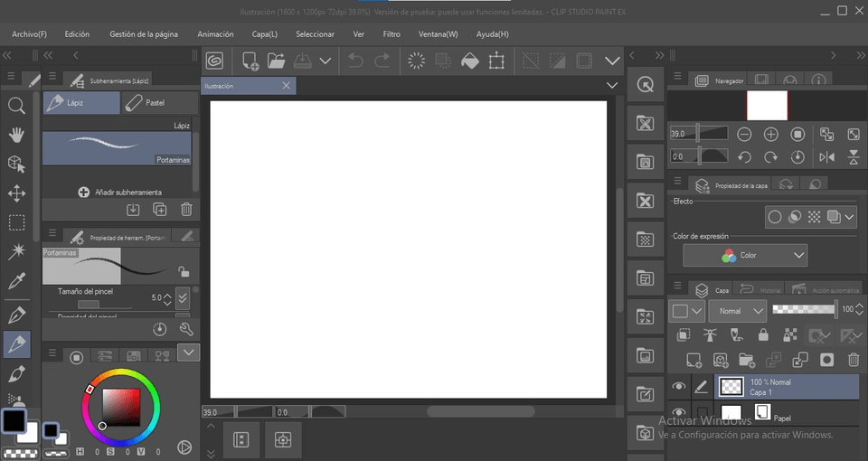868x461 pixels.
Task: Select the Zoom magnifier tool
Action: 16,105
